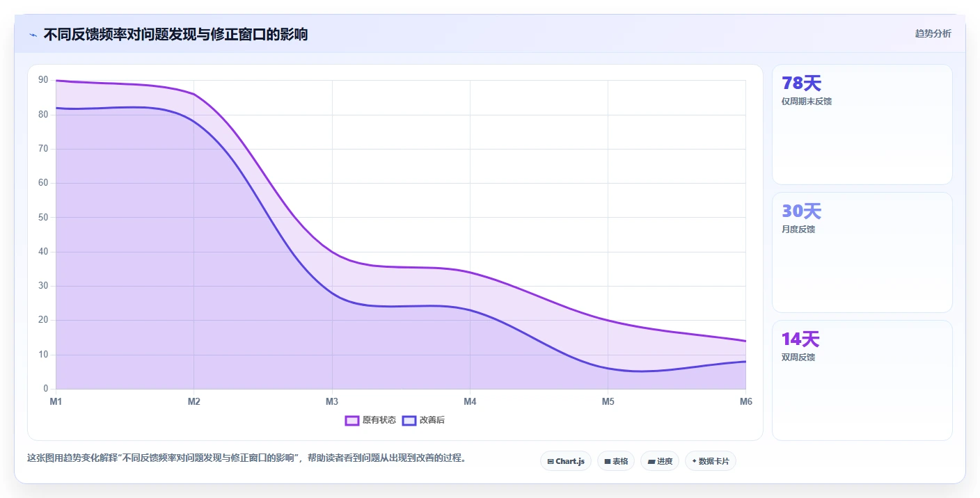
Task: Click the 30天 value card figure
Action: [802, 211]
